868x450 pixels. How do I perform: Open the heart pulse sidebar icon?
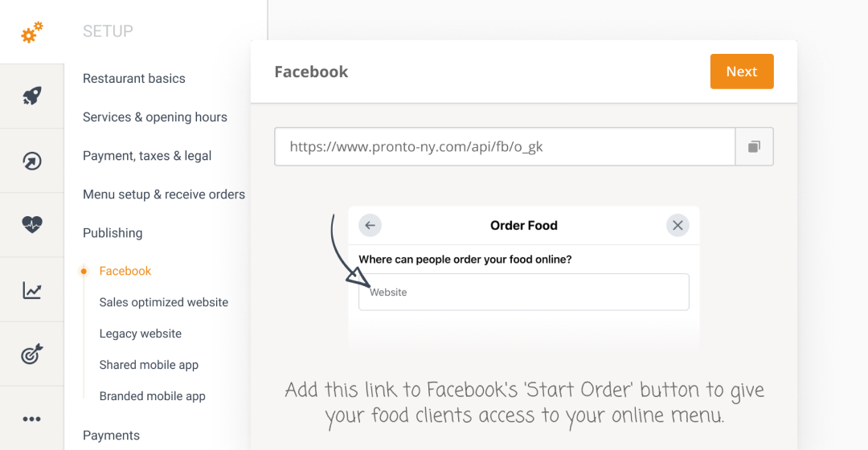coord(32,225)
